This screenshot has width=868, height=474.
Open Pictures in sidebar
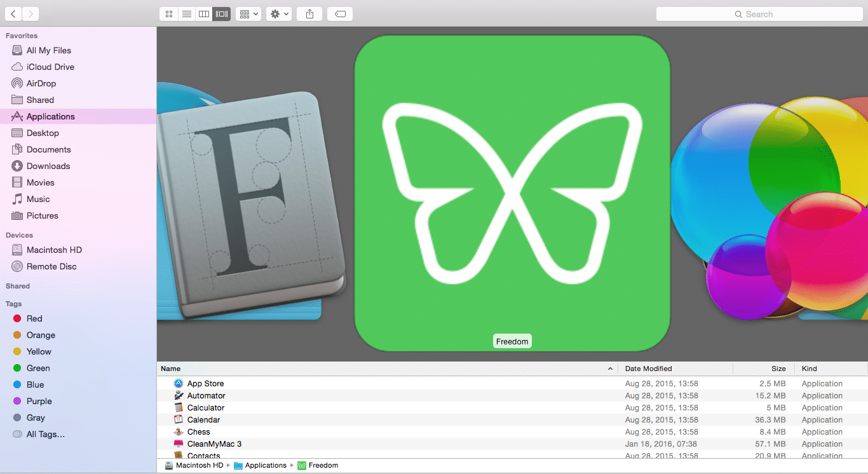coord(78,215)
